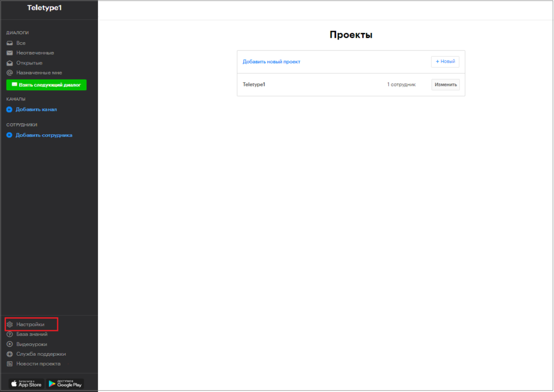554x392 pixels.
Task: Click the inbox icon beside Все
Action: pos(9,43)
